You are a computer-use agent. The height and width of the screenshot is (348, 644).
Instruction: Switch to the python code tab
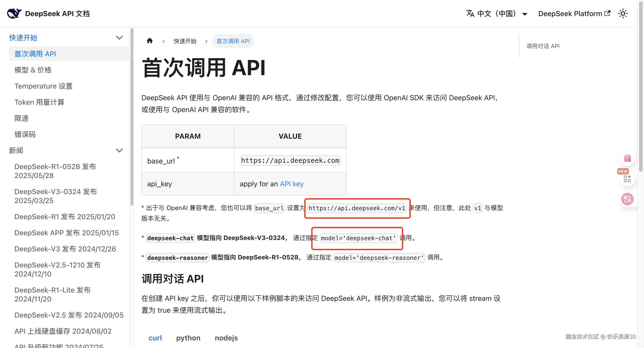188,338
